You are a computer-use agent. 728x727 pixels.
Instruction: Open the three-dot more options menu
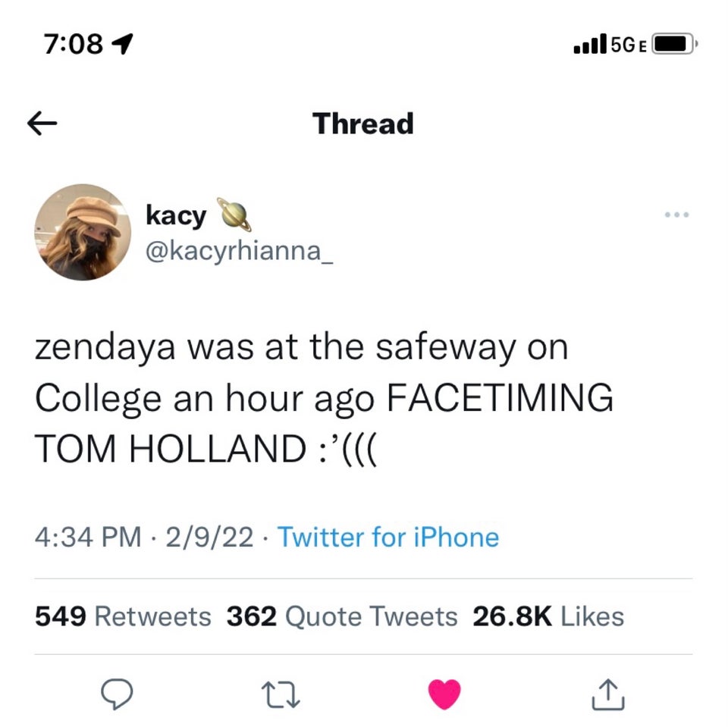676,215
